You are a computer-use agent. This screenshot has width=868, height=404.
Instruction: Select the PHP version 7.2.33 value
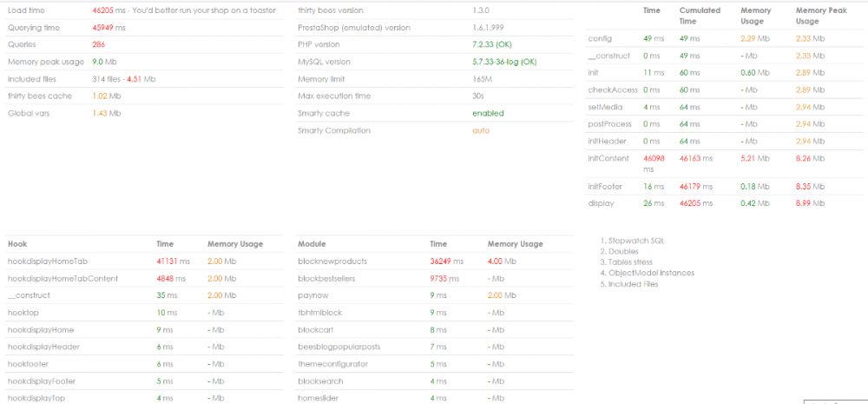(x=503, y=43)
